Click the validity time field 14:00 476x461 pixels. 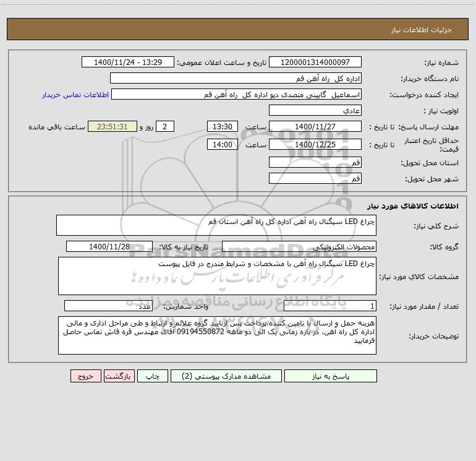tap(222, 145)
